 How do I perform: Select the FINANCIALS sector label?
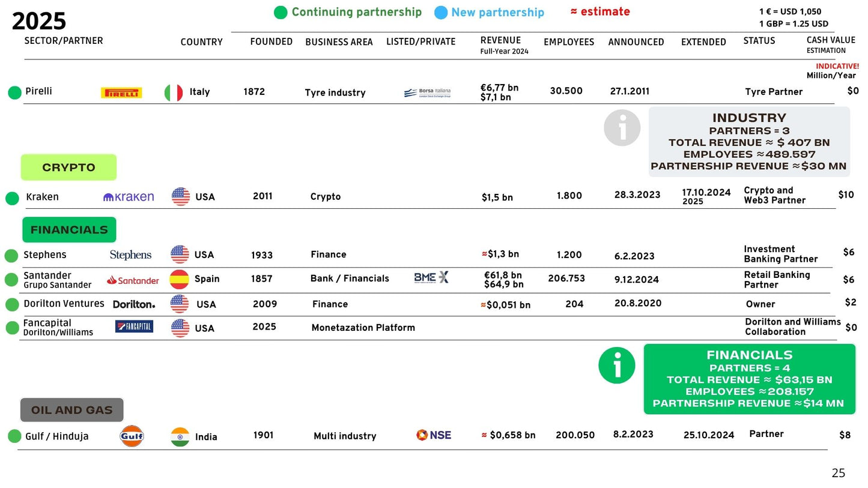[x=69, y=230]
